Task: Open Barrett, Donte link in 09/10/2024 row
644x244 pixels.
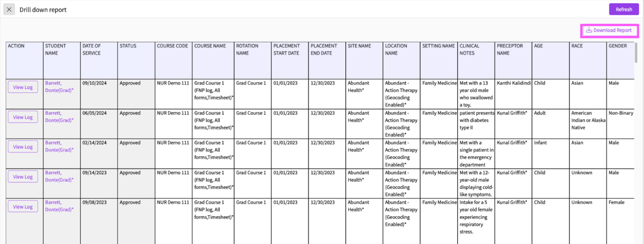Action: click(59, 87)
